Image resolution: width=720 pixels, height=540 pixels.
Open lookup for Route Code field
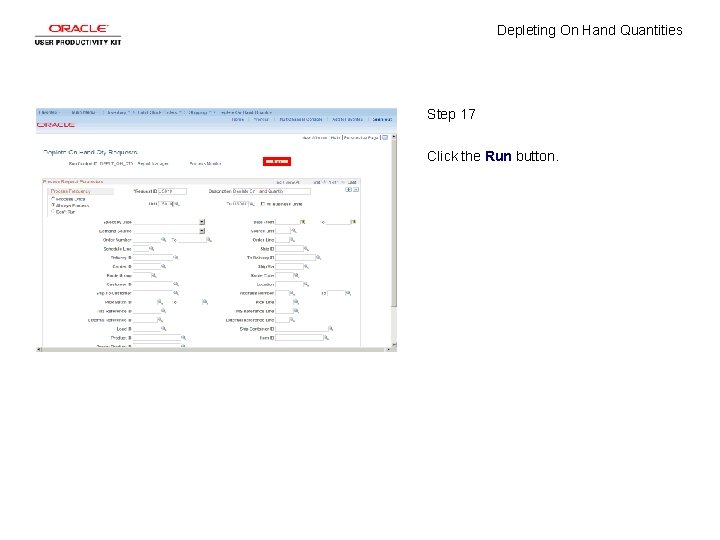296,276
